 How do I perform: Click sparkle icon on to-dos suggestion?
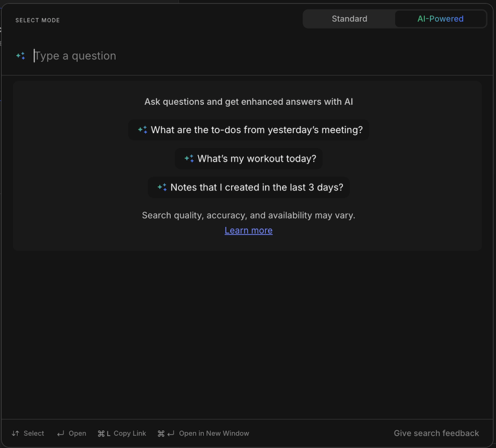[143, 130]
